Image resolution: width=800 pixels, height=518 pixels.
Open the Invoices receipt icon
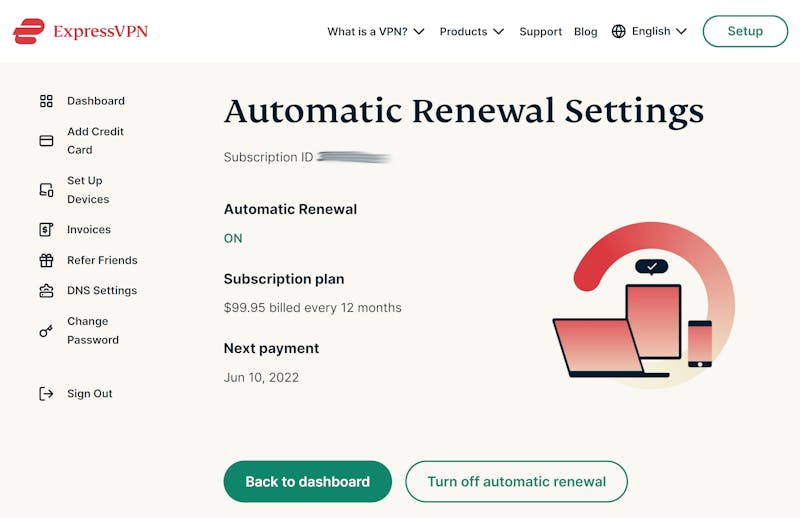pyautogui.click(x=46, y=230)
